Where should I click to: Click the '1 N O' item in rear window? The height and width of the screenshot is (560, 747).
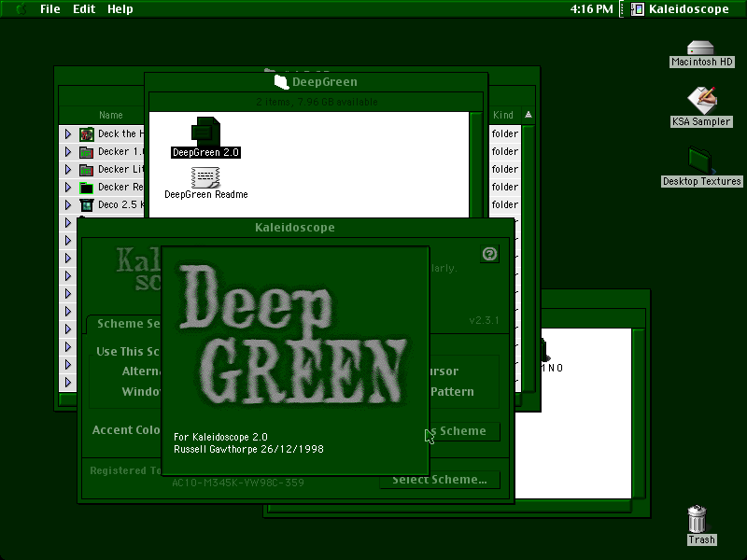(552, 368)
